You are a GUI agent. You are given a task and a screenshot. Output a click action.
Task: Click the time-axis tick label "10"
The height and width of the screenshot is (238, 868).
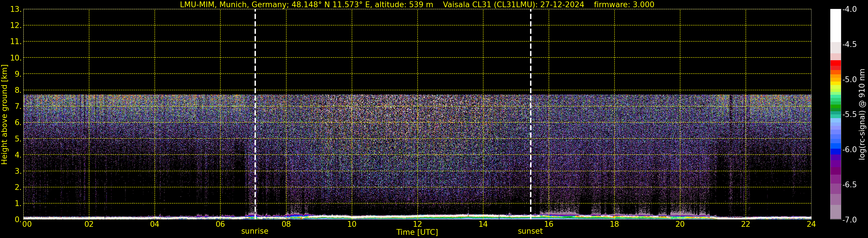tap(352, 224)
